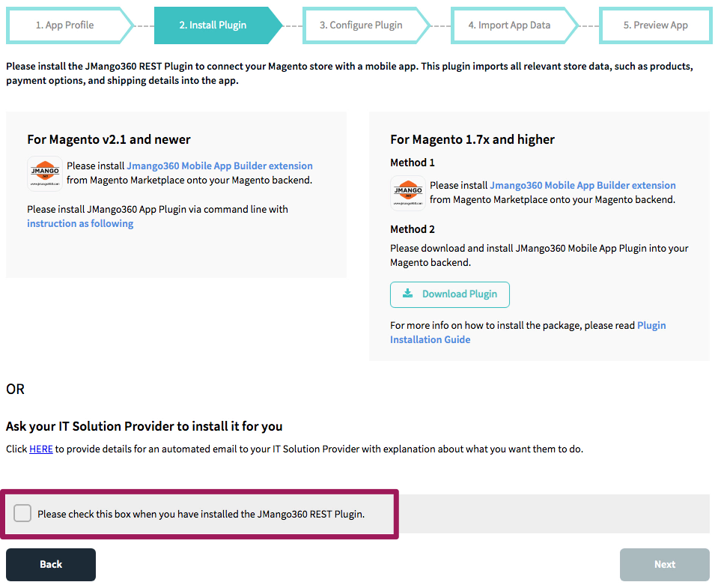
Task: Go to step 5. Preview App
Action: (x=656, y=25)
